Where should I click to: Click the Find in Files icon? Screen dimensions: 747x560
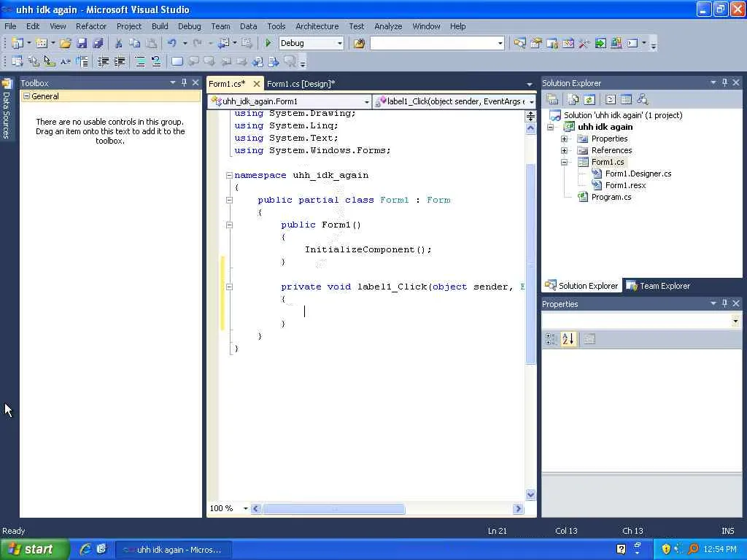(x=359, y=44)
